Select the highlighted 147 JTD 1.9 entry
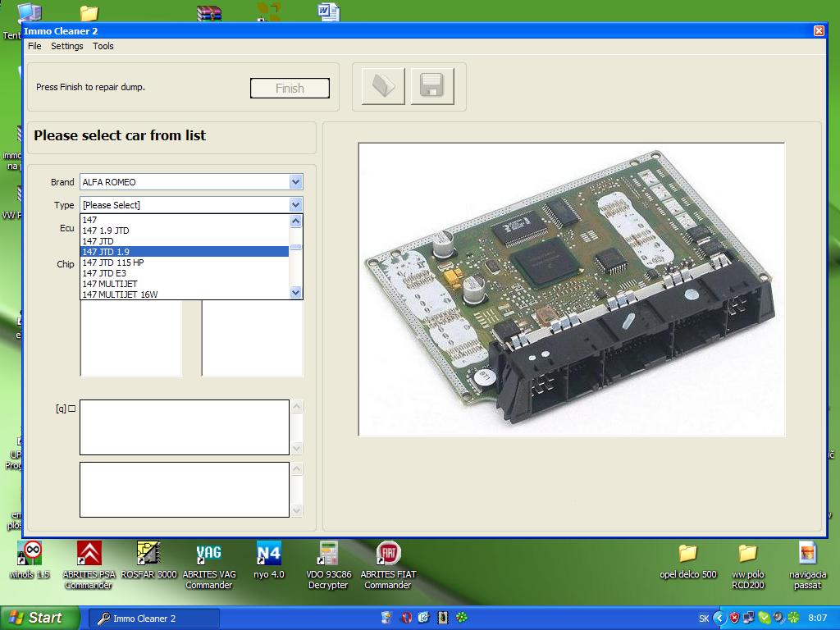Screen dimensions: 840x630 point(185,252)
